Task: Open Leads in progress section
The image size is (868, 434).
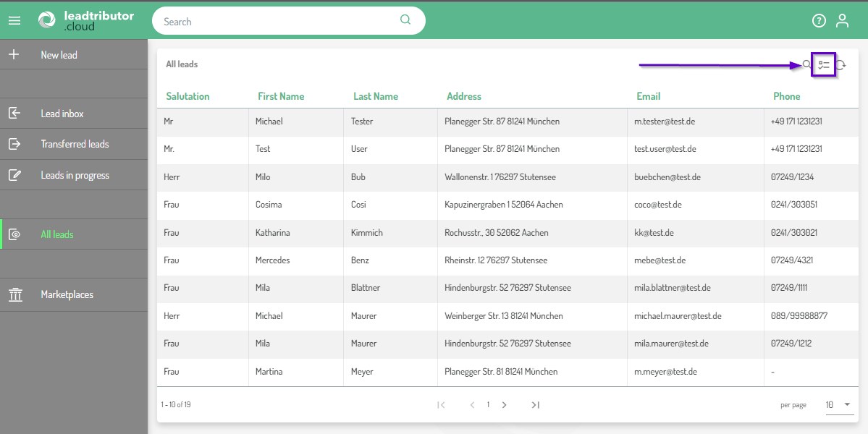Action: point(75,175)
